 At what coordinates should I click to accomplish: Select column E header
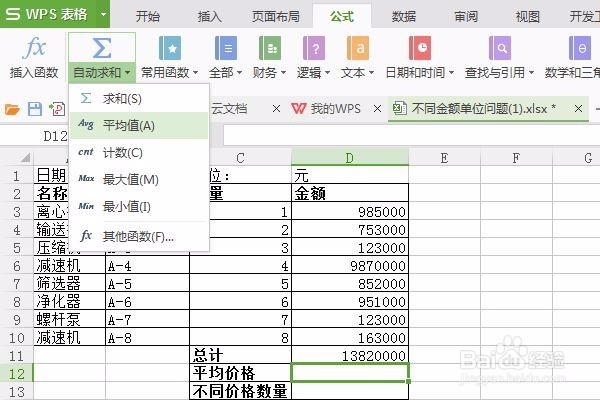[444, 158]
